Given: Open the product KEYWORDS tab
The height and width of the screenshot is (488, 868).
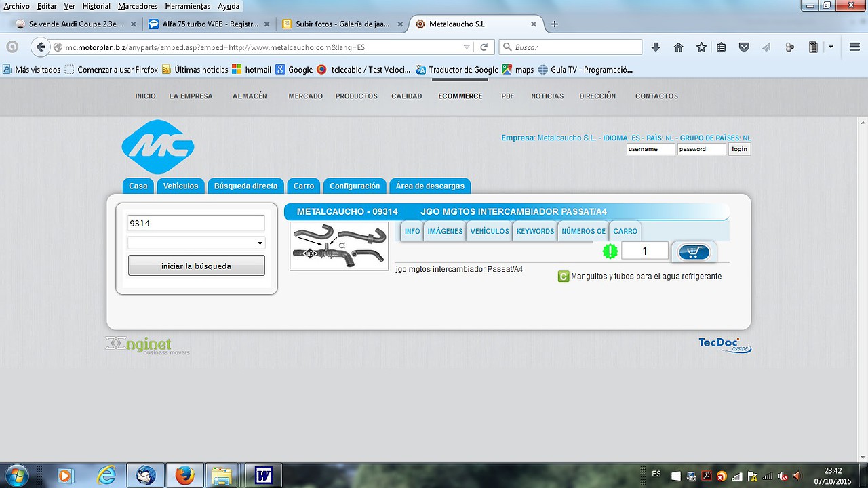Looking at the screenshot, I should coord(535,231).
